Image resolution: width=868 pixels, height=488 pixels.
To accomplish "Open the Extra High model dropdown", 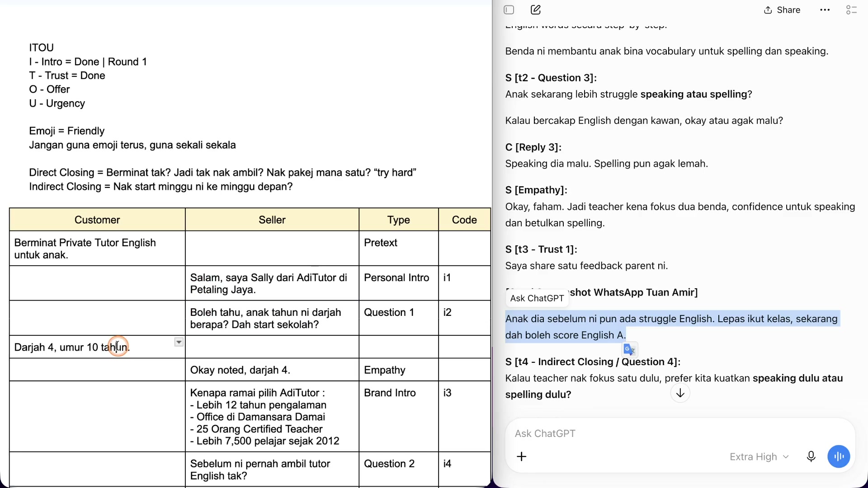I will 759,457.
